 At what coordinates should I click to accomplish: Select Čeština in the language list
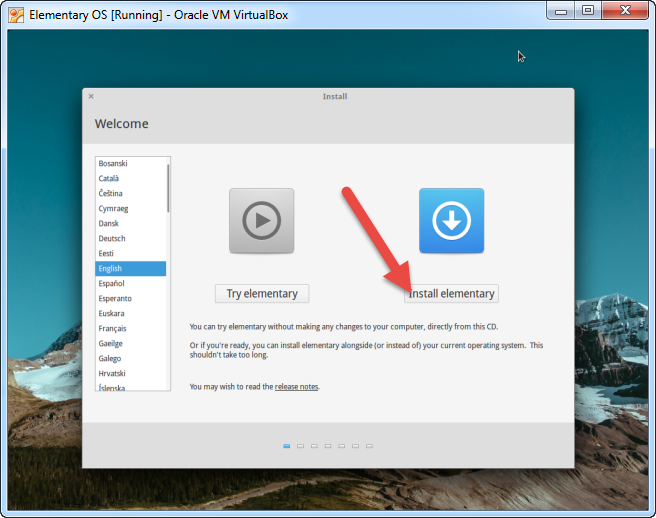coord(131,193)
